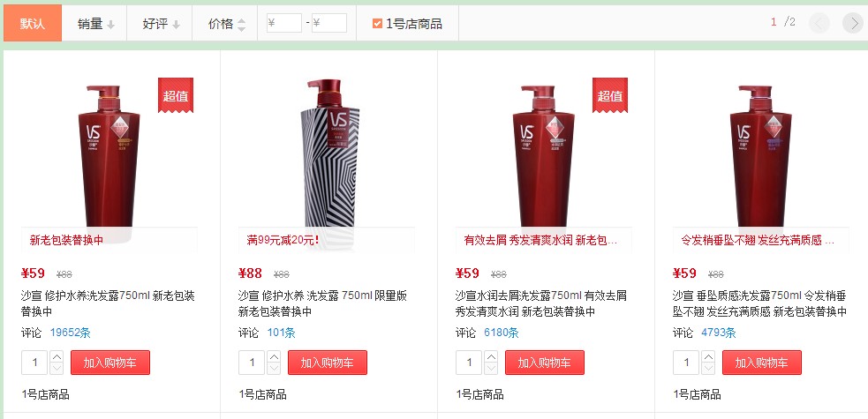Uncheck the 1号店商品 filter checkbox

[x=377, y=23]
